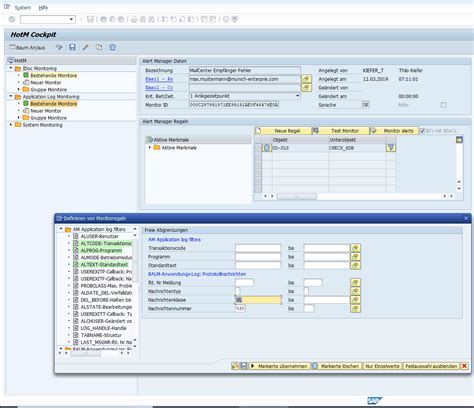Select ALTCODE-Transaktionscode field in dialog tree
474x408 pixels.
pos(106,243)
